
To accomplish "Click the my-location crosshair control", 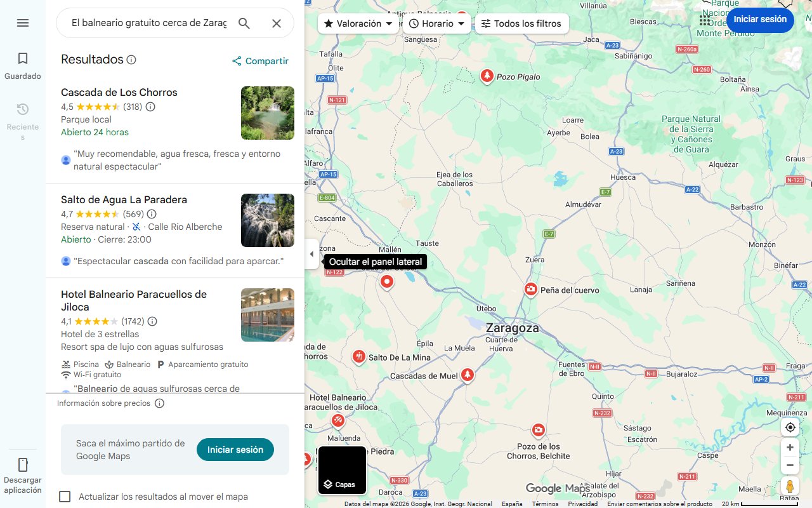I will pos(790,427).
